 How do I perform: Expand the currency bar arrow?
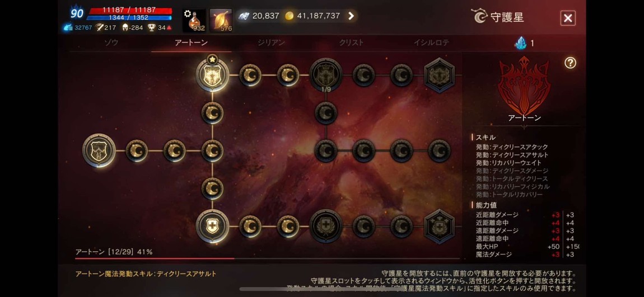point(351,16)
